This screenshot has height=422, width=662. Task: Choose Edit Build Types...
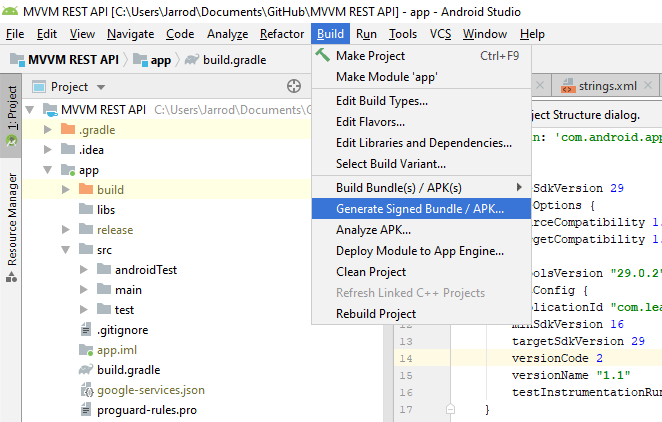click(x=421, y=101)
